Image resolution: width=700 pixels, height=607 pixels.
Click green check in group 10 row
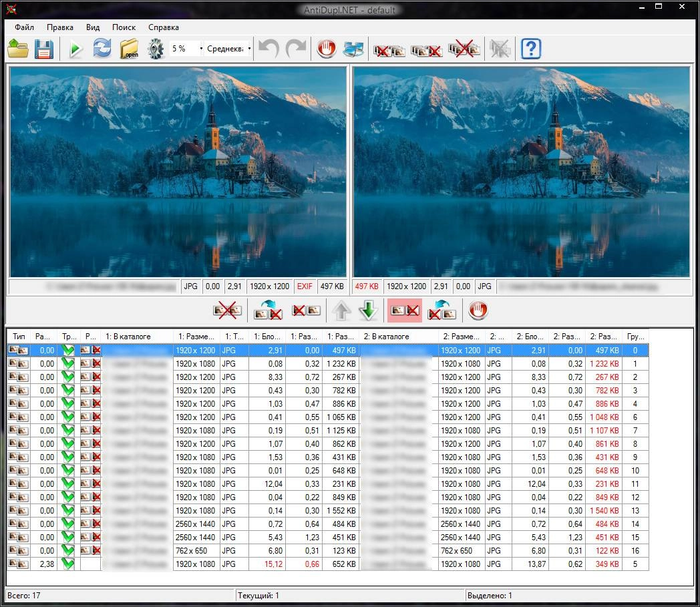(68, 470)
